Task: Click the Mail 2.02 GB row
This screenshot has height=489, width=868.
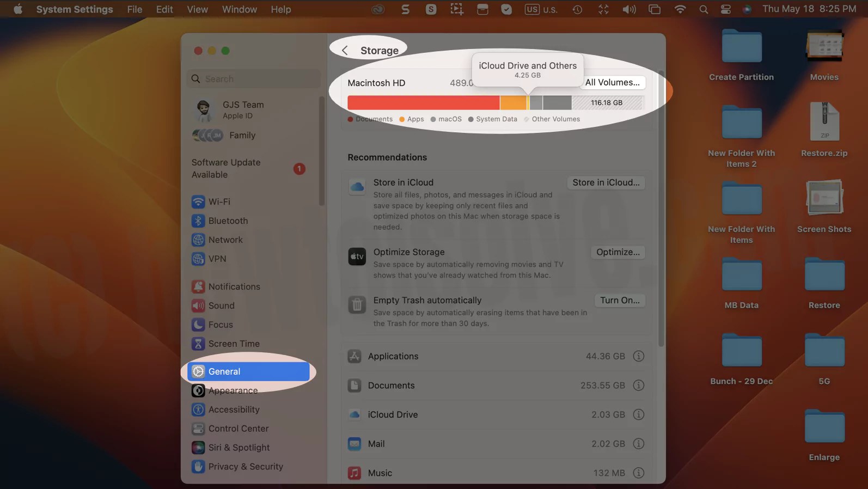Action: [496, 444]
